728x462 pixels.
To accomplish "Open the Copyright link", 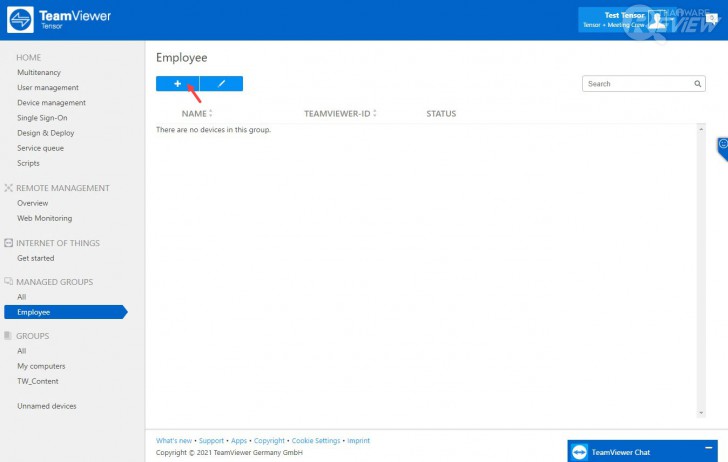I will click(x=269, y=441).
